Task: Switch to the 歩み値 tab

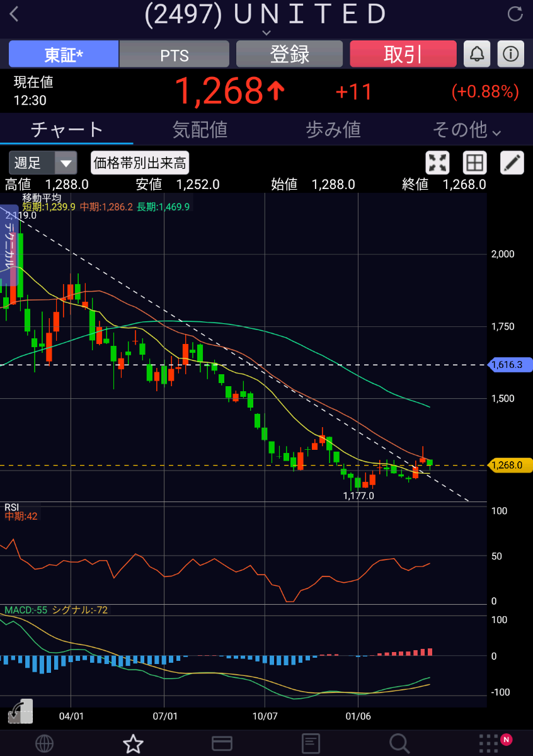Action: coord(333,130)
